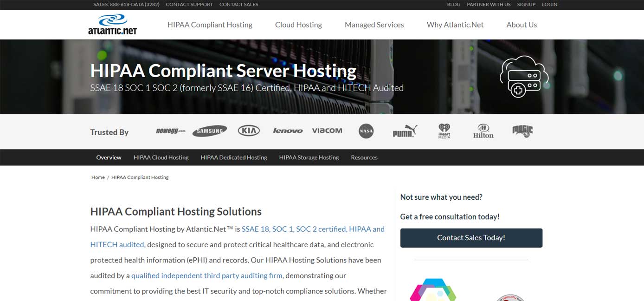Screen dimensions: 644x301
Task: Click the Atlantic.net logo
Action: (113, 23)
